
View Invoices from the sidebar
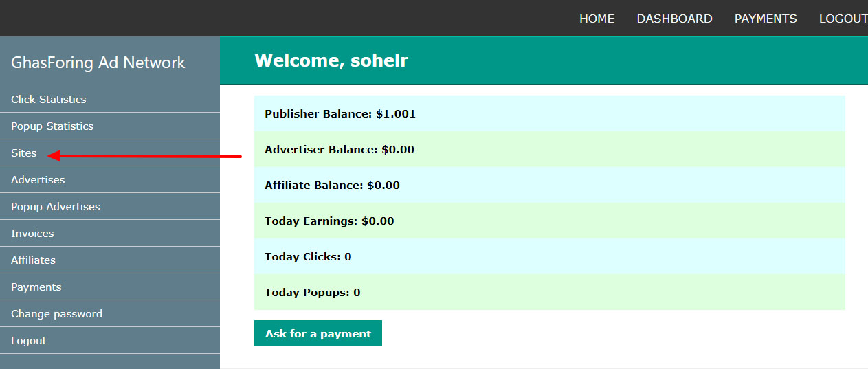coord(32,234)
